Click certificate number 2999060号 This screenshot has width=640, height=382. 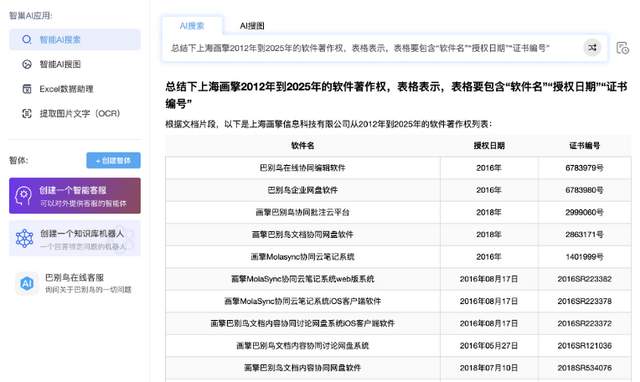584,212
